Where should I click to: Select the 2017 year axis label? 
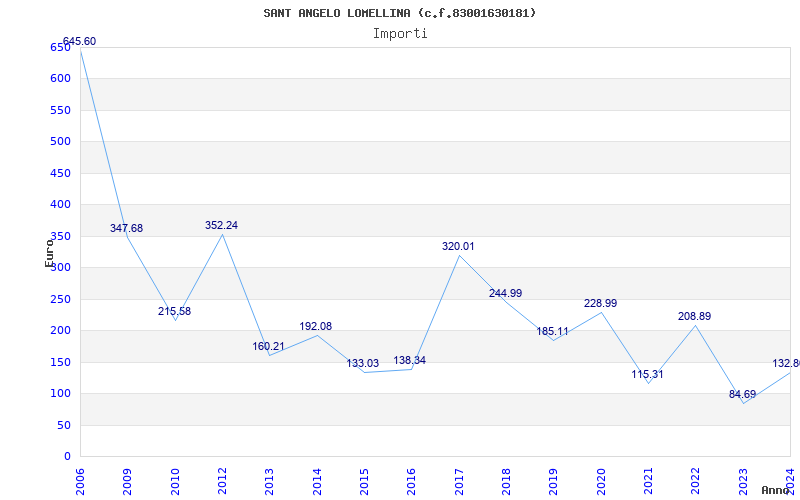[459, 482]
